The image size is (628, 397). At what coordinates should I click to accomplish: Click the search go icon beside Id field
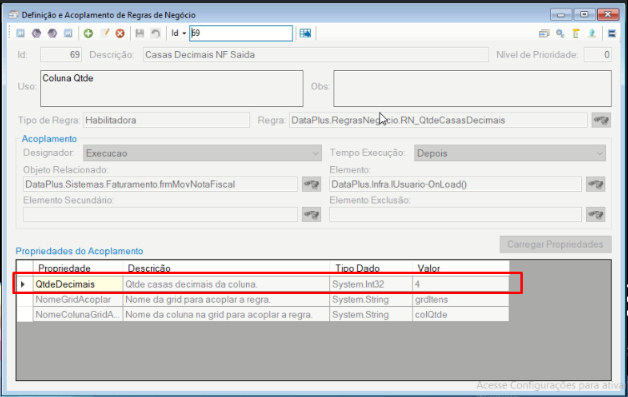coord(305,33)
